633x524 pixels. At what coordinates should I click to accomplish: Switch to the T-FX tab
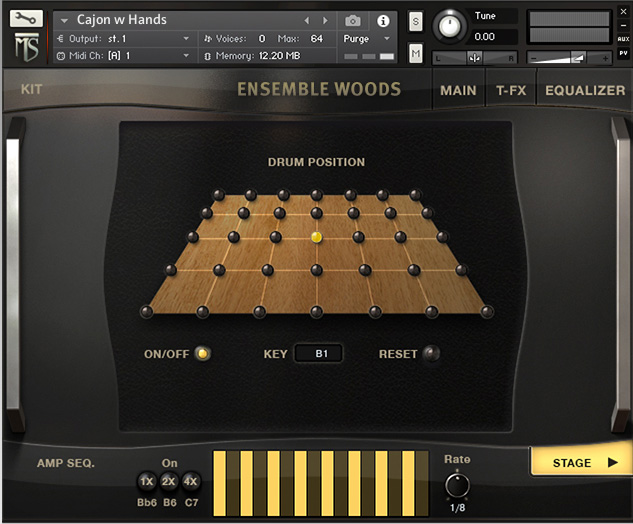point(511,90)
